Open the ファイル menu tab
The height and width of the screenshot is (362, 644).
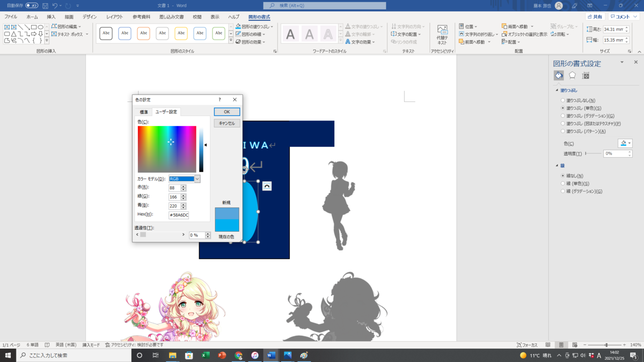coord(11,17)
